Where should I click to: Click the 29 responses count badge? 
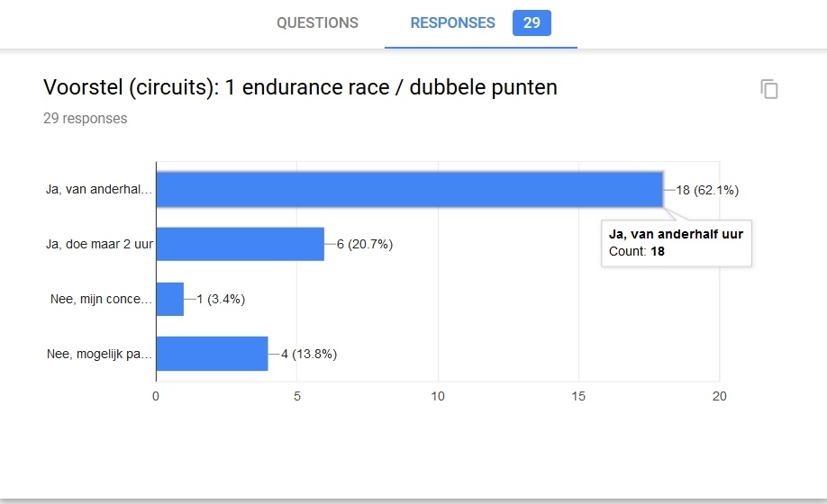click(x=532, y=23)
